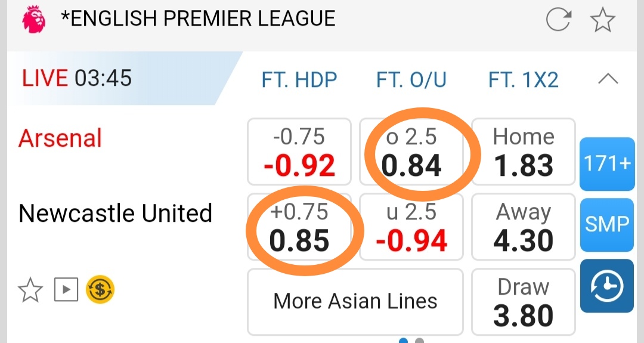Viewport: 644px width, 343px height.
Task: Open the 171+ more markets button
Action: (x=607, y=163)
